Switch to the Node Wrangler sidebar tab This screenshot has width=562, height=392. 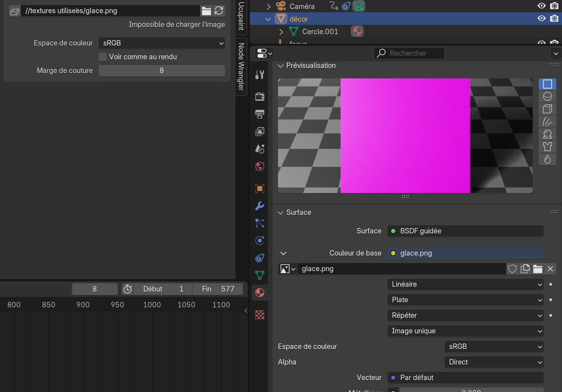(241, 66)
